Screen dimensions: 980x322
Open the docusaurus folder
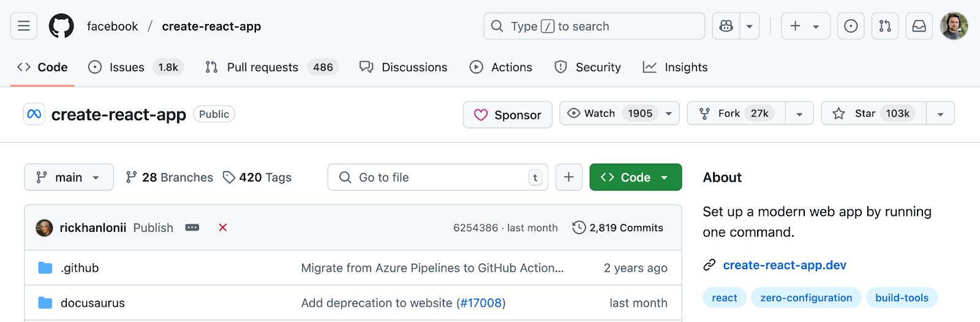[x=92, y=303]
